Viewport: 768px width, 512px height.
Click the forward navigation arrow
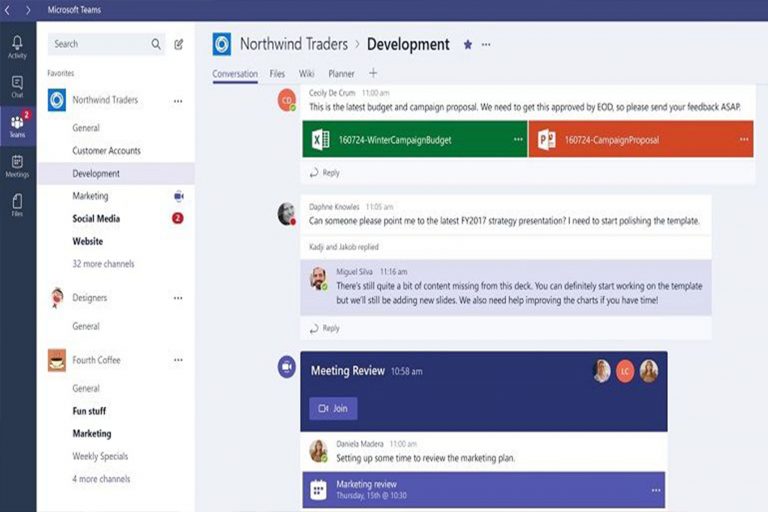[x=28, y=10]
